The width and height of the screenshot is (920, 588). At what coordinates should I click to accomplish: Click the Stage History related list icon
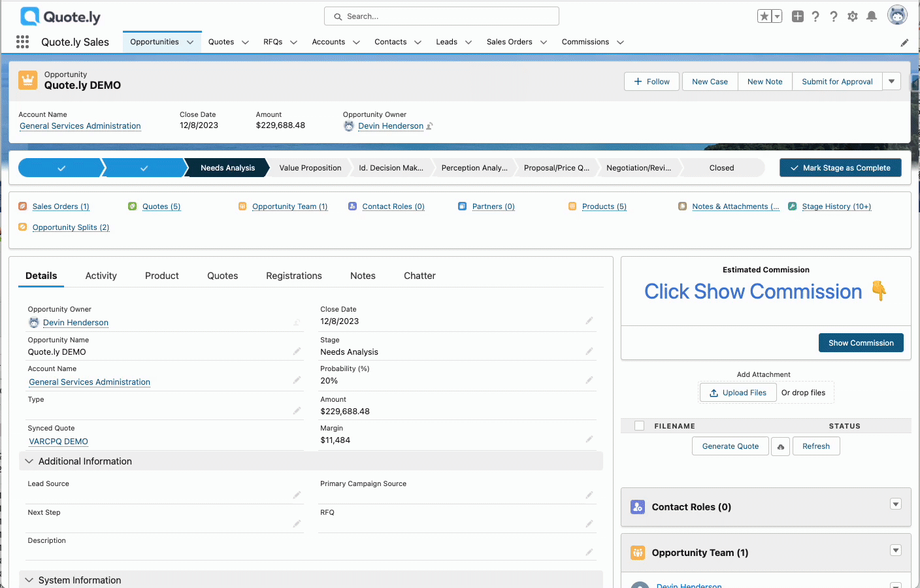click(x=792, y=206)
